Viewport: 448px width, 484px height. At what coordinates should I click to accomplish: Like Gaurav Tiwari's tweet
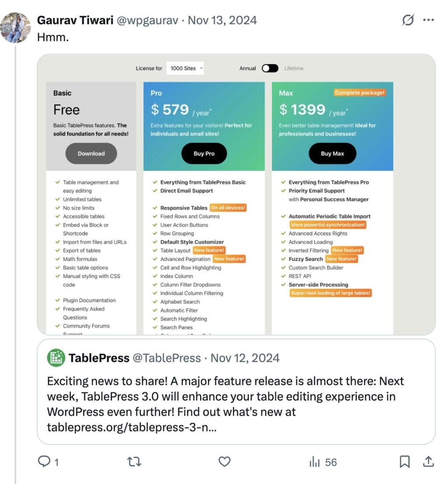coord(224,462)
